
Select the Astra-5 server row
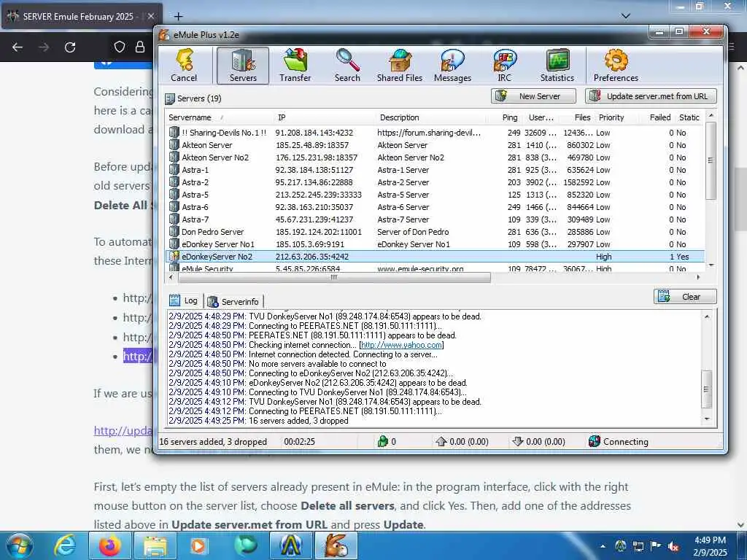point(435,194)
